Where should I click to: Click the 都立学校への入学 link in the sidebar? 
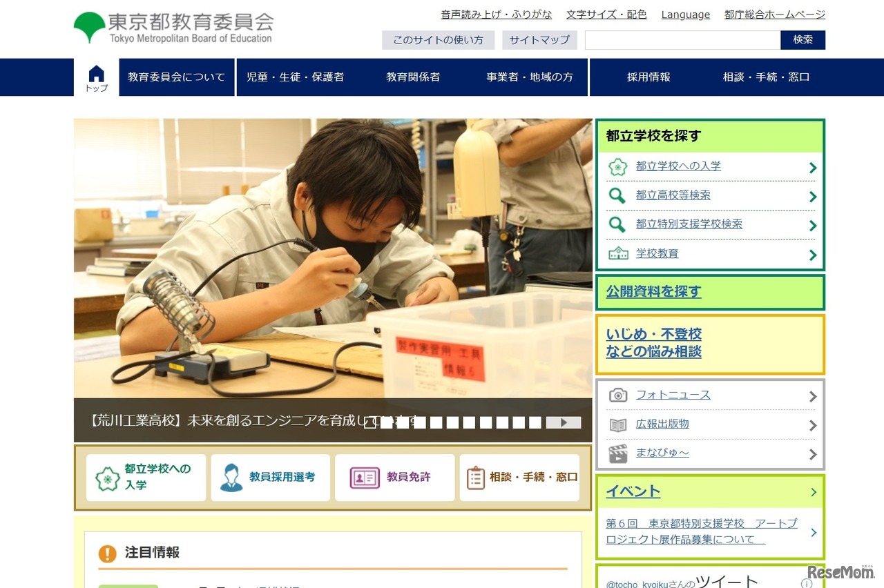[x=678, y=166]
